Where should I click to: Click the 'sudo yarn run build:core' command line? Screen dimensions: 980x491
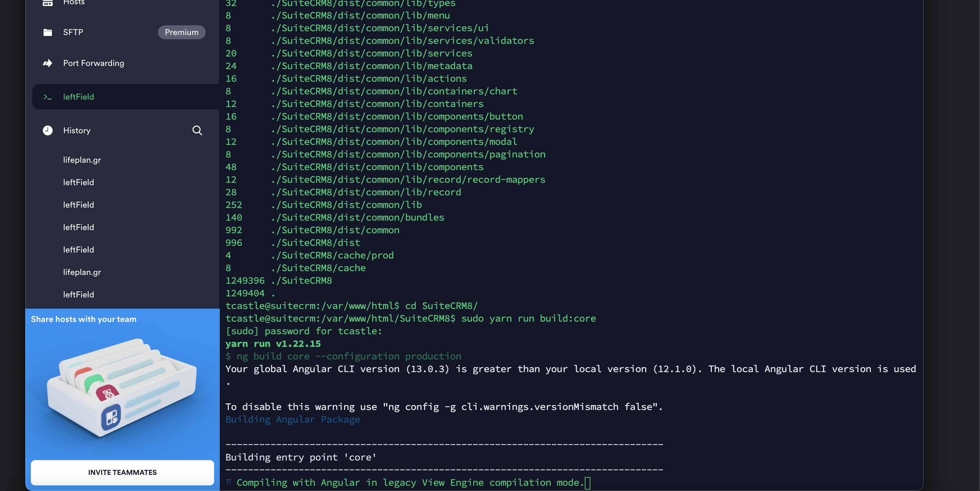(x=528, y=318)
